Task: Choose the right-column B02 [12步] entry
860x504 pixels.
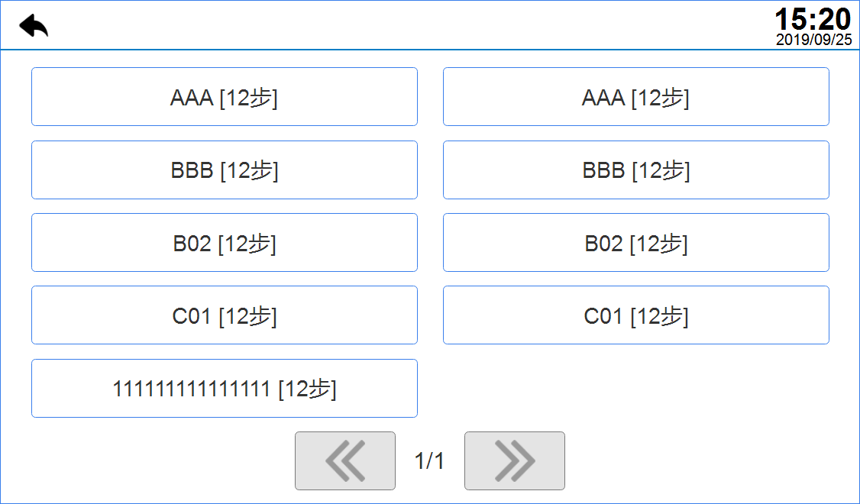Action: [x=635, y=243]
